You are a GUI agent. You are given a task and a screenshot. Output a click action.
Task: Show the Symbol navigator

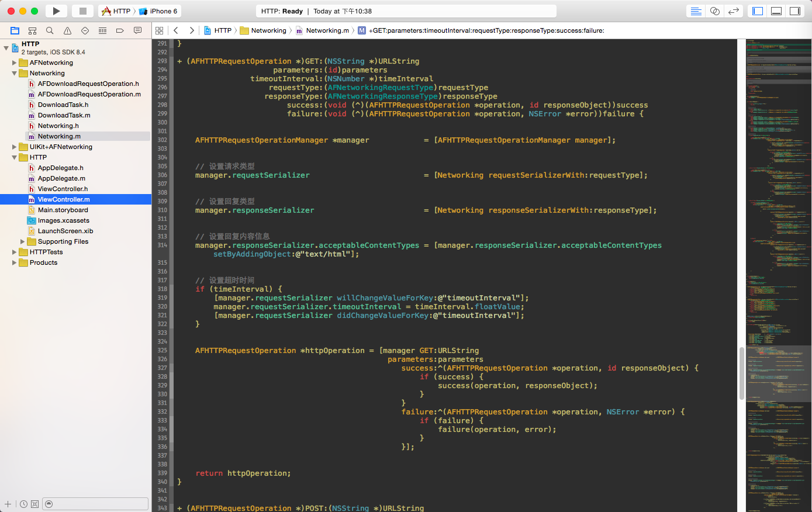coord(33,30)
